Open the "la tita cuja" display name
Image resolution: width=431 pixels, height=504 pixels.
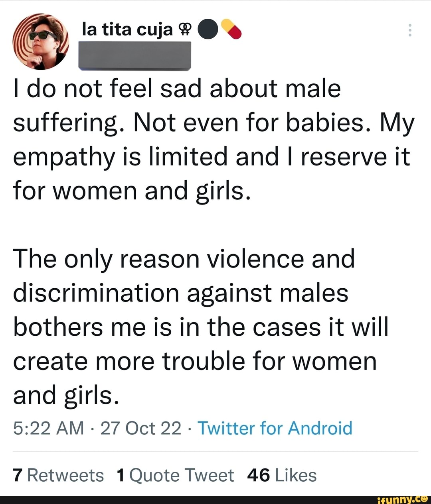click(x=127, y=30)
